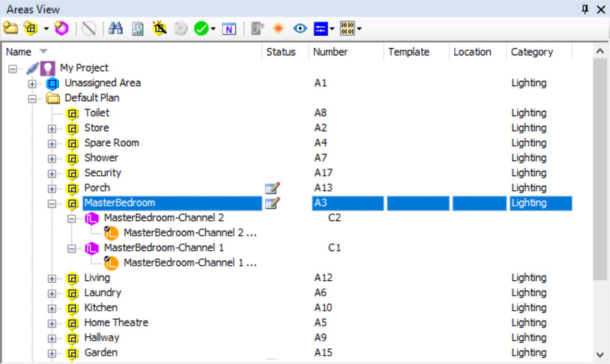Click the binoculars find icon in toolbar
The height and width of the screenshot is (364, 610).
(116, 28)
